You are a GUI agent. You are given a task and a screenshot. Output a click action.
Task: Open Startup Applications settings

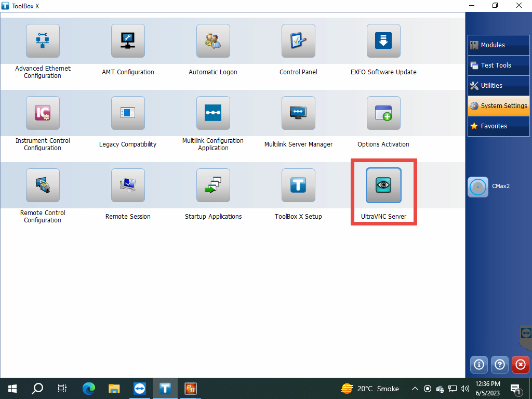pos(213,185)
